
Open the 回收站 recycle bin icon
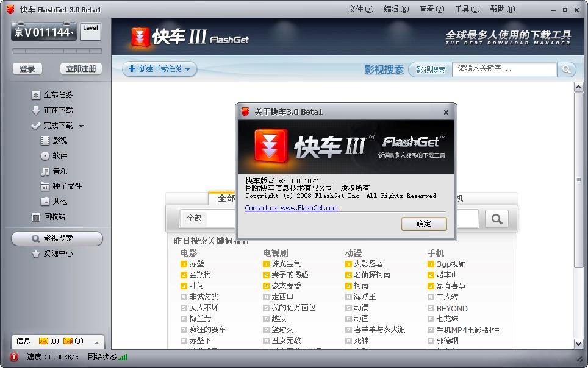pos(37,217)
